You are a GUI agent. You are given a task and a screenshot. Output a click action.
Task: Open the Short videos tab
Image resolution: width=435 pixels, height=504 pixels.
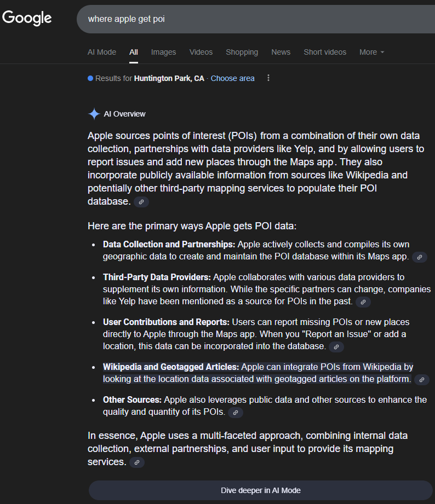point(325,52)
